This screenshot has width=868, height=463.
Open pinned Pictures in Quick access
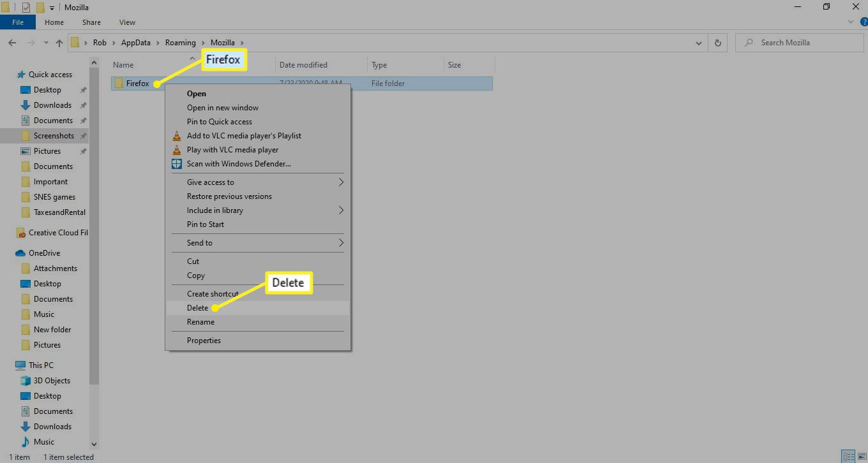(x=47, y=151)
